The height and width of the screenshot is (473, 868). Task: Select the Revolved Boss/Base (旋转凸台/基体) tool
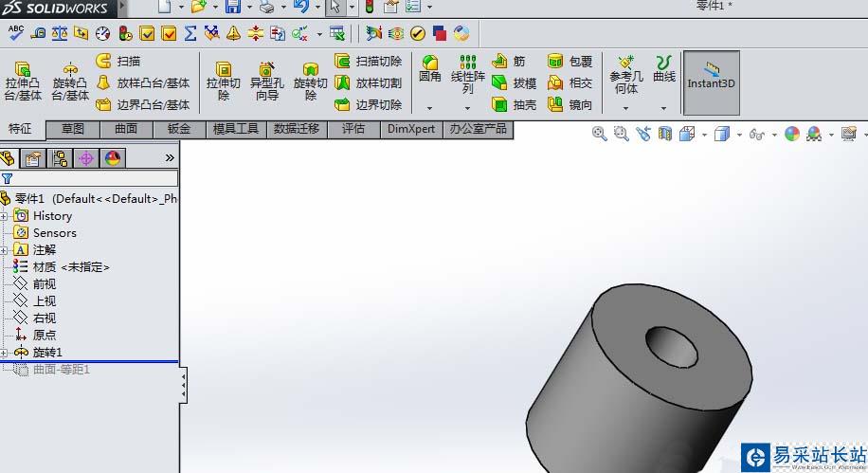(x=70, y=82)
